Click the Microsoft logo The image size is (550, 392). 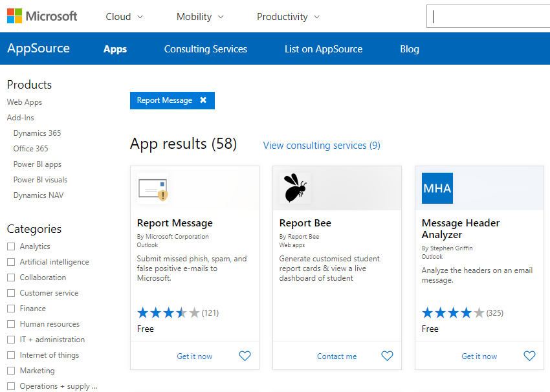point(42,16)
